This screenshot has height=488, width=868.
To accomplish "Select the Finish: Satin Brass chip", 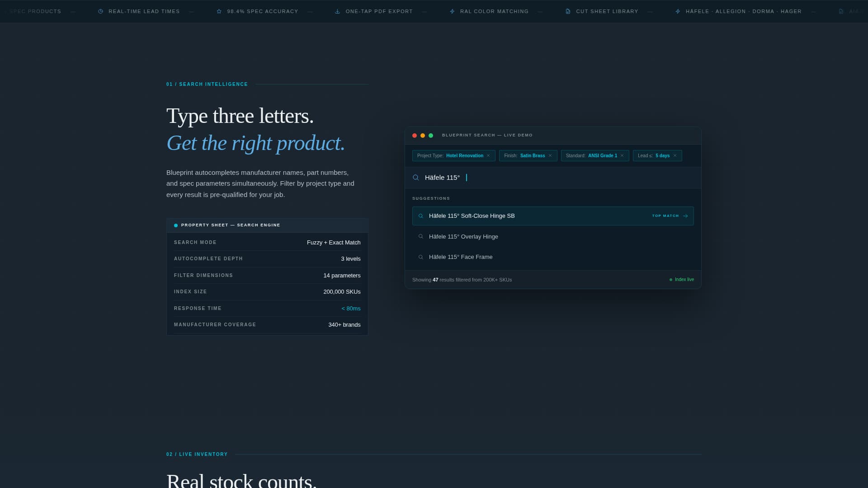I will click(528, 156).
